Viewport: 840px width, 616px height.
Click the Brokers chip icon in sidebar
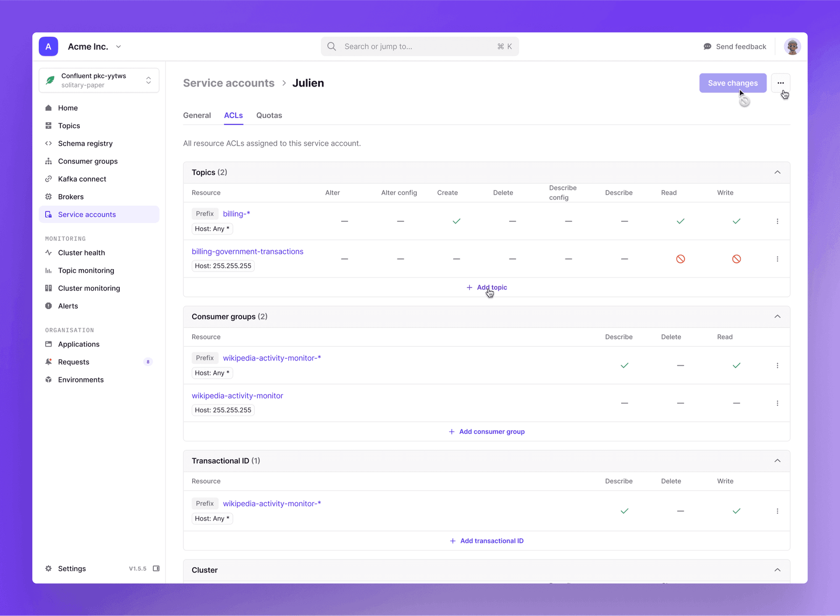coord(48,197)
